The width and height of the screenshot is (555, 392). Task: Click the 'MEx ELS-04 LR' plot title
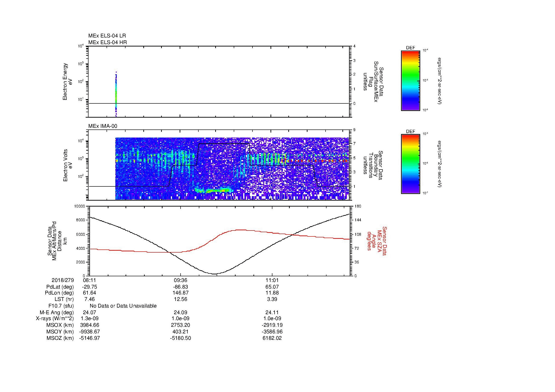click(x=107, y=36)
